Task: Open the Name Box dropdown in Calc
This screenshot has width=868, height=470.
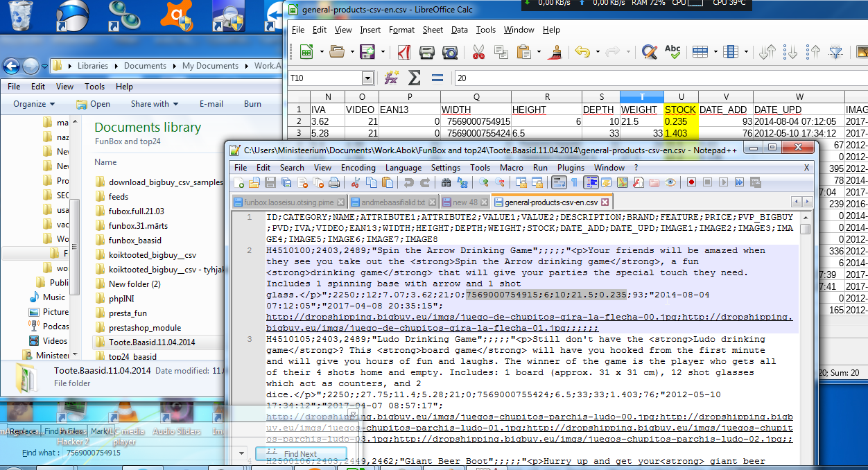Action: point(367,78)
